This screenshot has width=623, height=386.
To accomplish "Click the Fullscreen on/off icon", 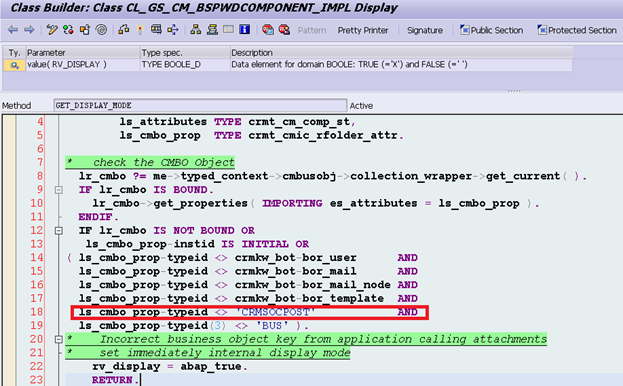I will pos(228,29).
